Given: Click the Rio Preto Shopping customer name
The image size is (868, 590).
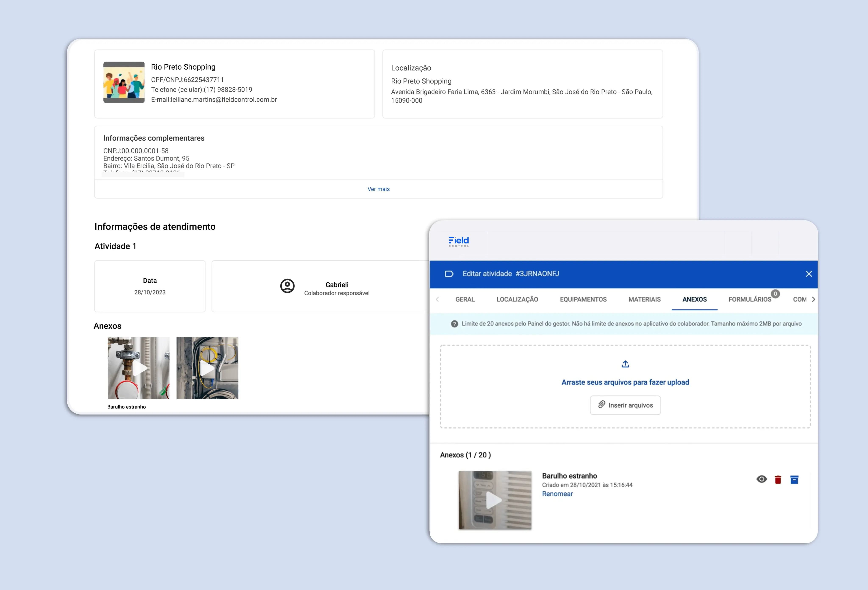Looking at the screenshot, I should (x=183, y=67).
